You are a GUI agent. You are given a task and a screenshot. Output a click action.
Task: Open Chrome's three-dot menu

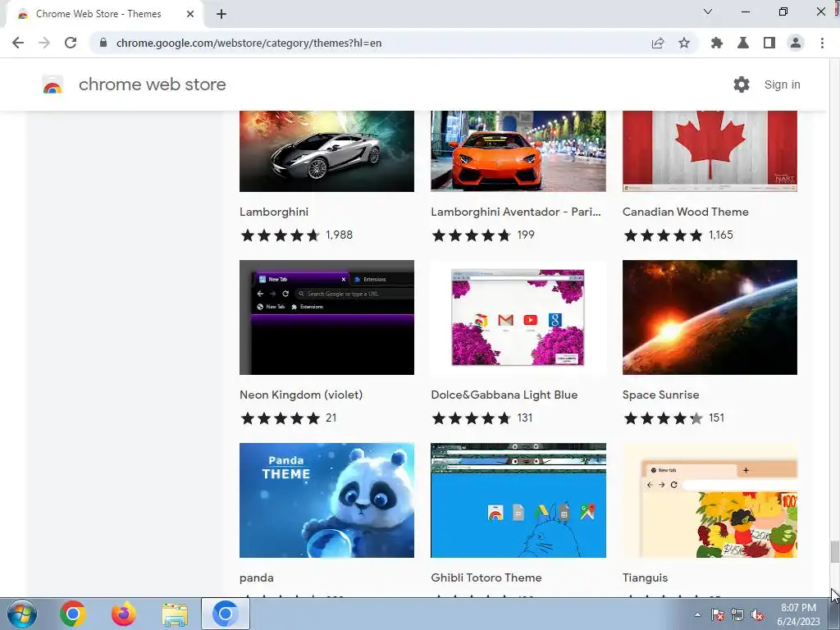click(x=822, y=43)
